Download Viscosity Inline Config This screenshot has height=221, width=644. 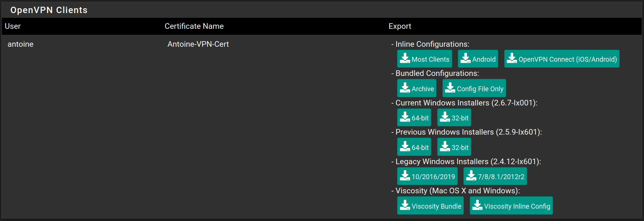tap(511, 206)
